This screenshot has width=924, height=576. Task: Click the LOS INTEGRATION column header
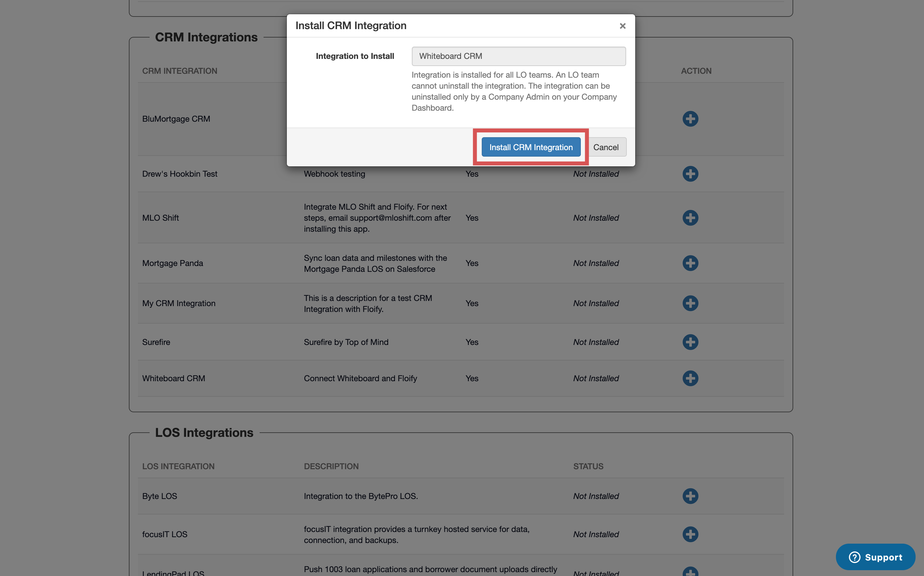click(x=178, y=466)
